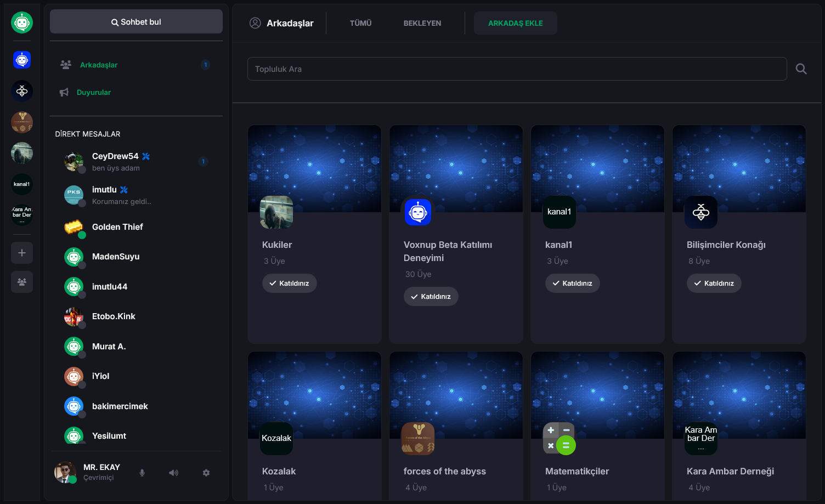The height and width of the screenshot is (504, 825).
Task: Open user settings gear icon
Action: point(206,473)
